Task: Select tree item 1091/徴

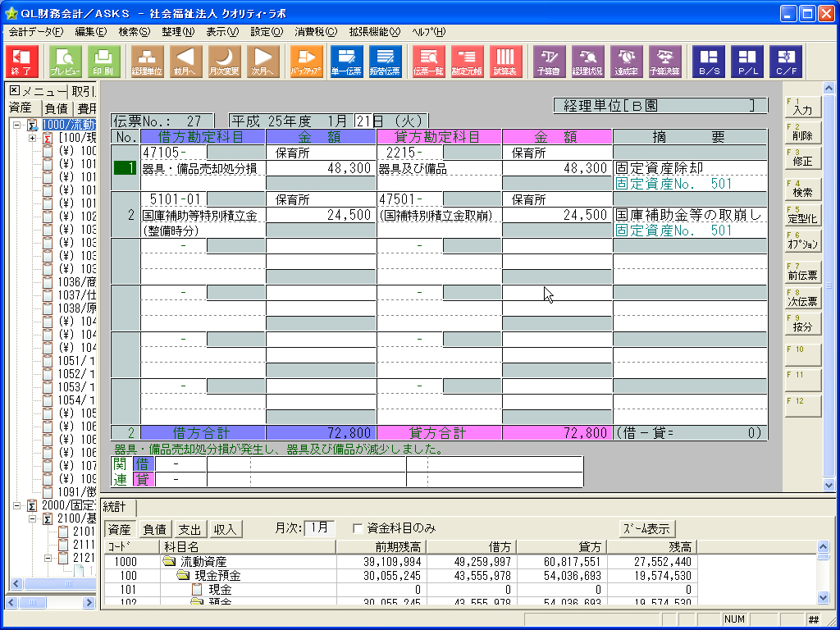Action: tap(76, 492)
